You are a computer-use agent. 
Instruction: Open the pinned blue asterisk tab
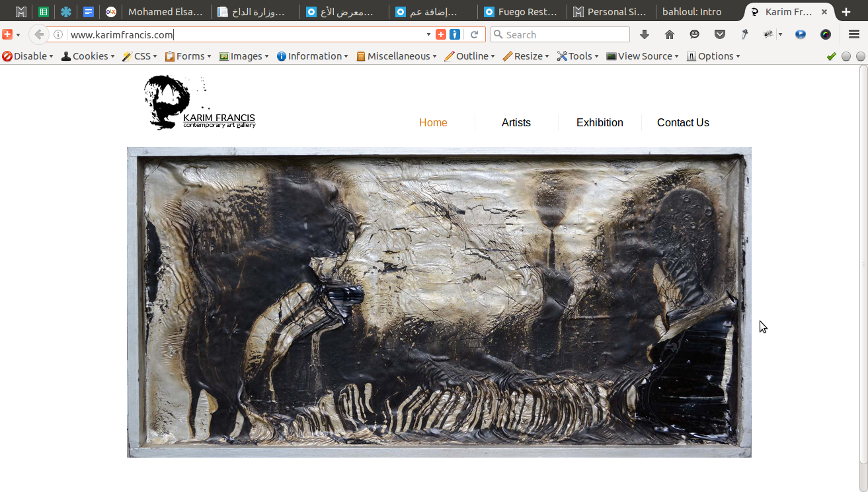(66, 12)
